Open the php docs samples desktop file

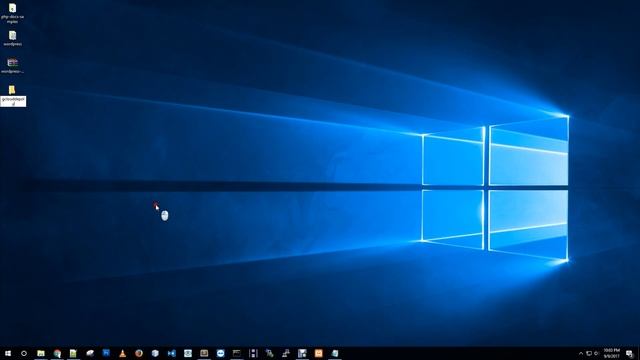pyautogui.click(x=13, y=13)
